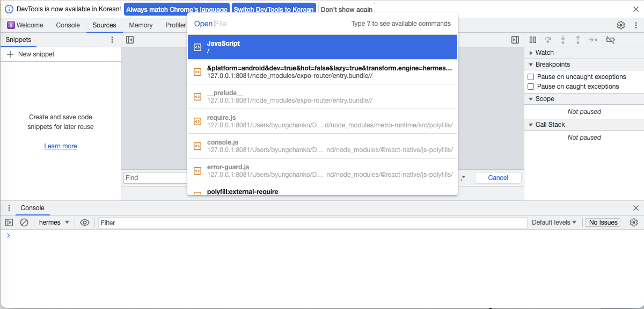Enable Pause on uncaught exceptions

click(x=531, y=77)
